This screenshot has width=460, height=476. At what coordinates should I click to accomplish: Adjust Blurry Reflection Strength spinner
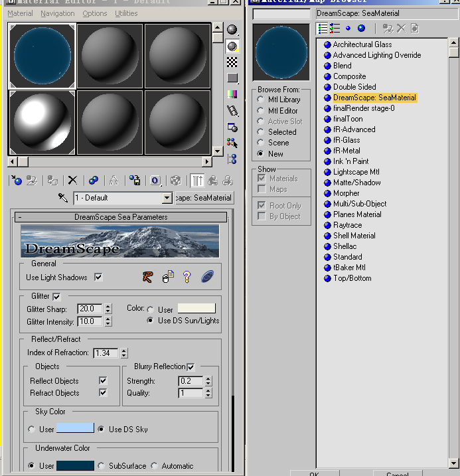(208, 381)
